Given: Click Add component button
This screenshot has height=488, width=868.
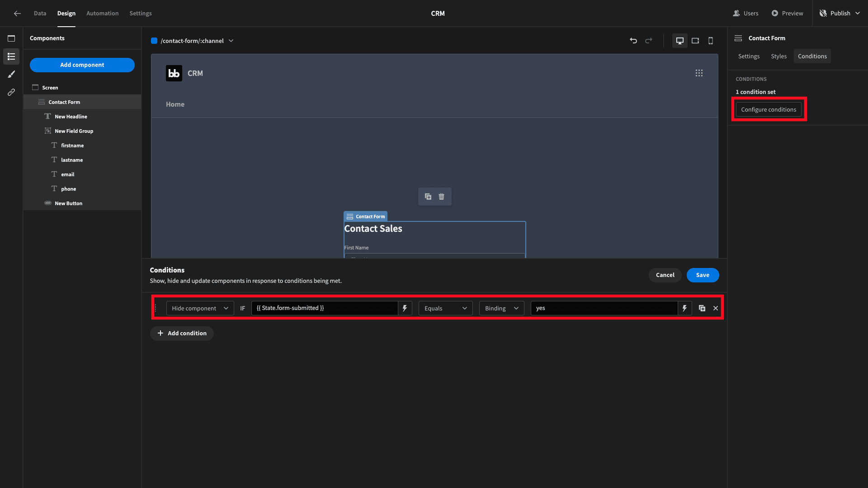Looking at the screenshot, I should pos(82,65).
